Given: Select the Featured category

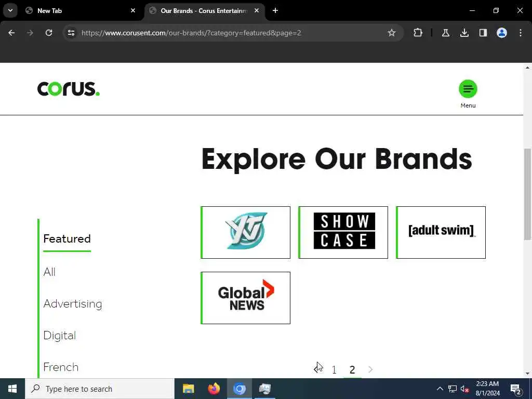Looking at the screenshot, I should click(67, 239).
